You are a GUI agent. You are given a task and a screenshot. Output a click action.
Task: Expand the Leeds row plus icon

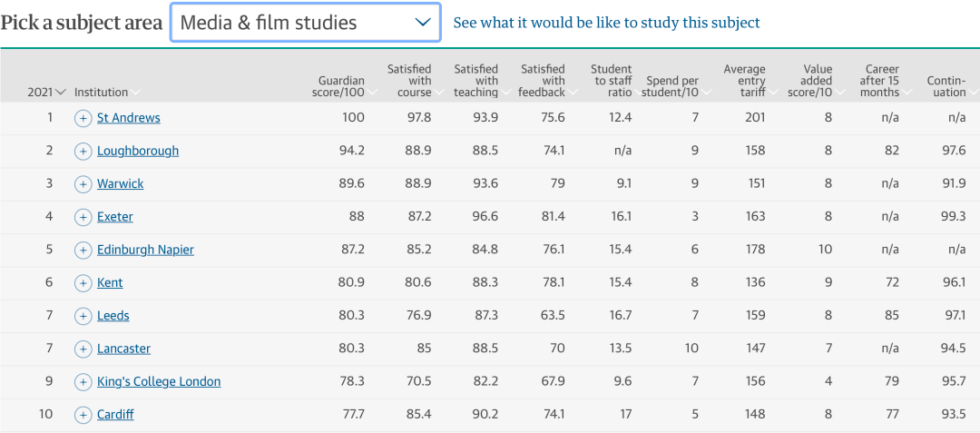coord(83,316)
